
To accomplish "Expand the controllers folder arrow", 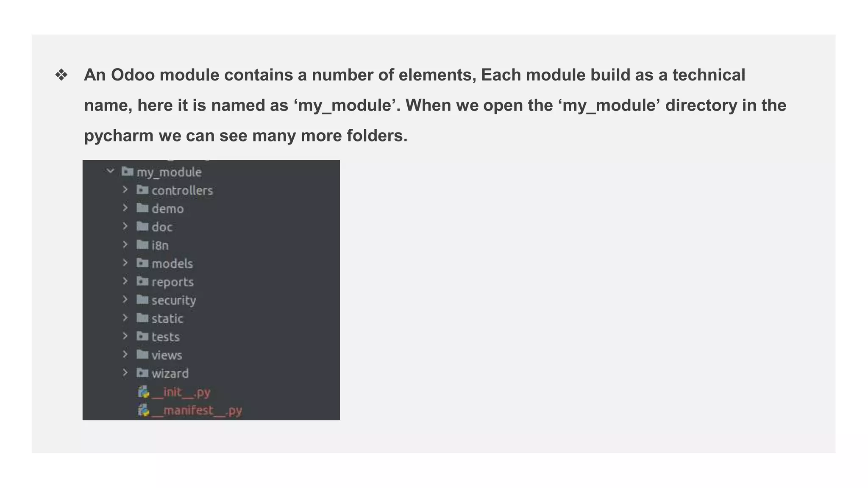I will (125, 189).
